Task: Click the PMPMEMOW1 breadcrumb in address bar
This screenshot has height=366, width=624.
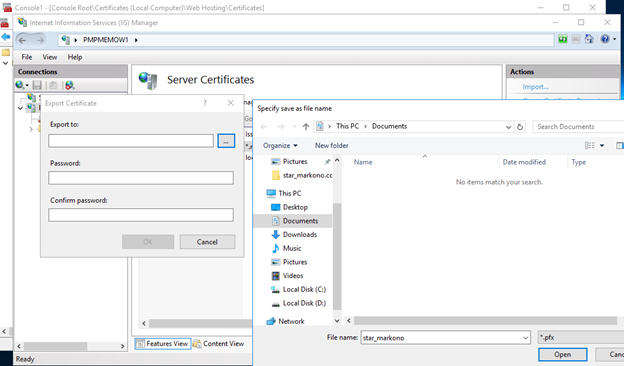Action: (x=105, y=40)
